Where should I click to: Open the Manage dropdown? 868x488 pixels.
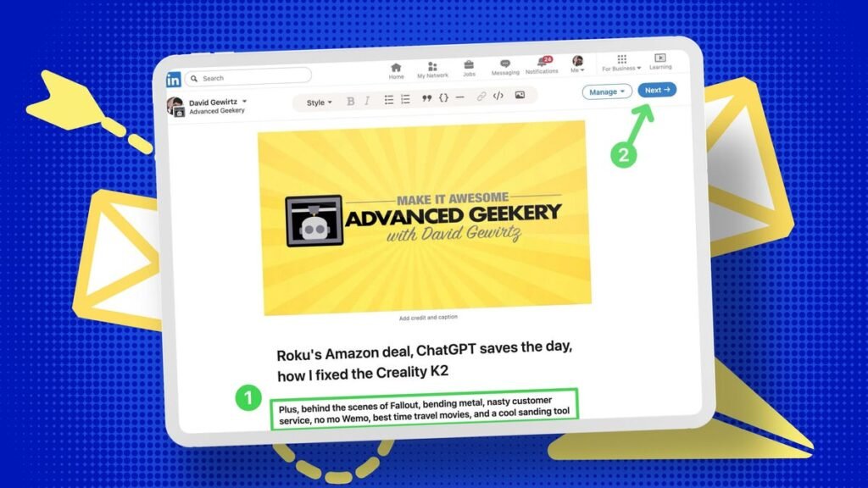click(606, 91)
